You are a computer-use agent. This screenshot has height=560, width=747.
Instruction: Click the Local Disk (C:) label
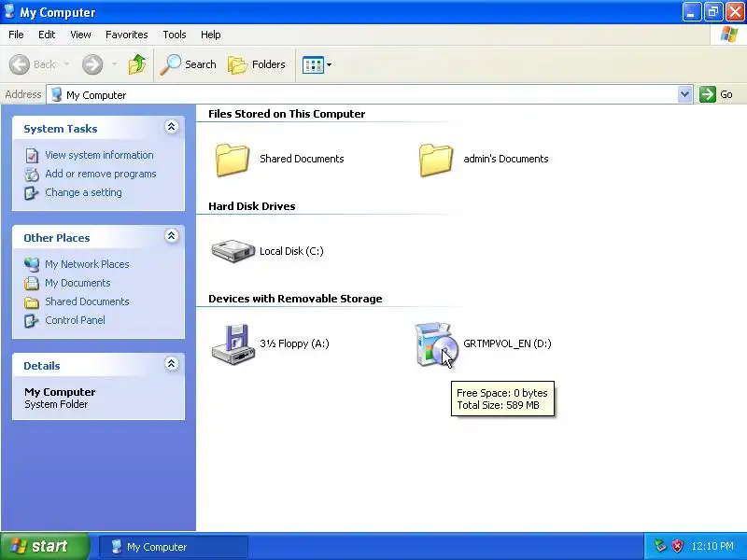[291, 251]
